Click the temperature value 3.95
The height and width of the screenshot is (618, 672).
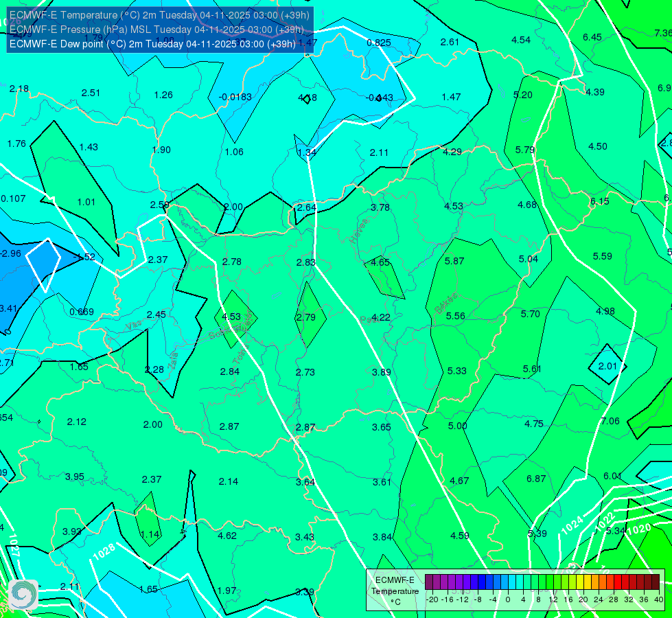coord(75,477)
